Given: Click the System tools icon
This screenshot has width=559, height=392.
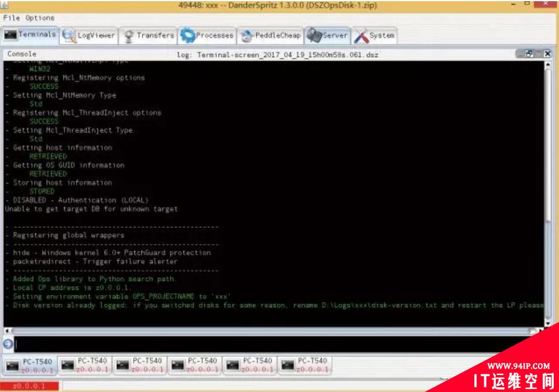Looking at the screenshot, I should click(362, 36).
